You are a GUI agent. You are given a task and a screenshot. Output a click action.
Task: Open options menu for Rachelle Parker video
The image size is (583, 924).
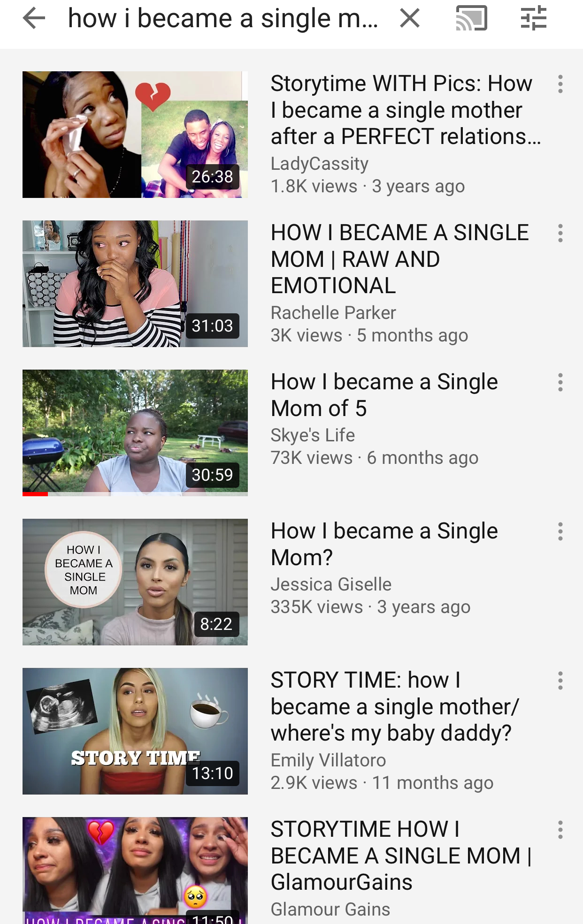[560, 233]
